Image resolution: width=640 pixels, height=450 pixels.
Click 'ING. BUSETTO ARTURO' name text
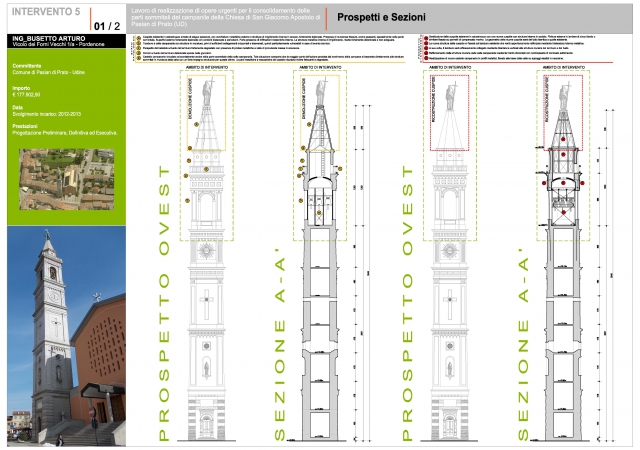point(43,39)
